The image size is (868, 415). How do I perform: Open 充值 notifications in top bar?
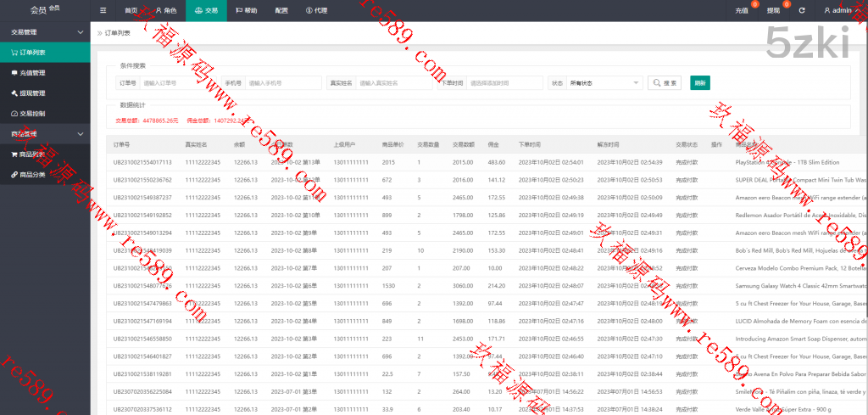(x=742, y=10)
